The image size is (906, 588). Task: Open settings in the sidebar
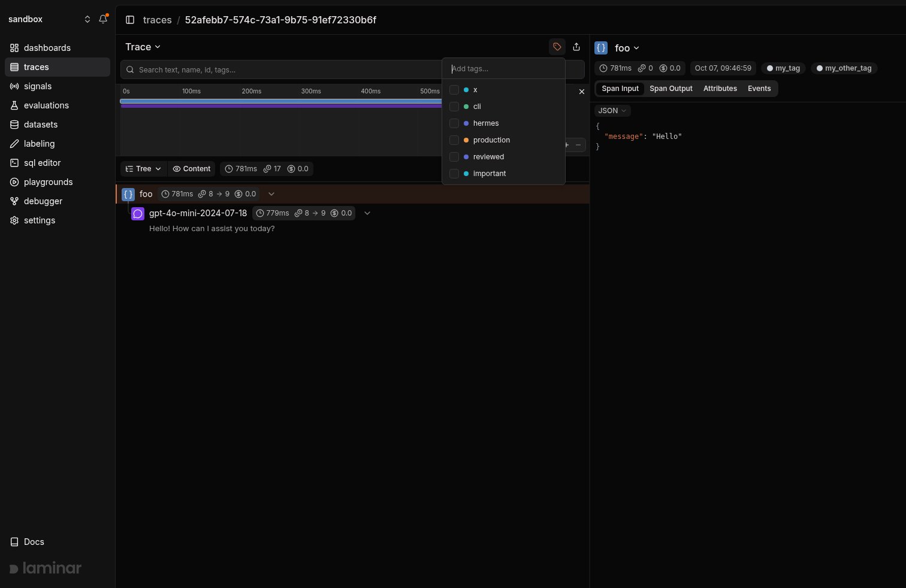pos(58,220)
